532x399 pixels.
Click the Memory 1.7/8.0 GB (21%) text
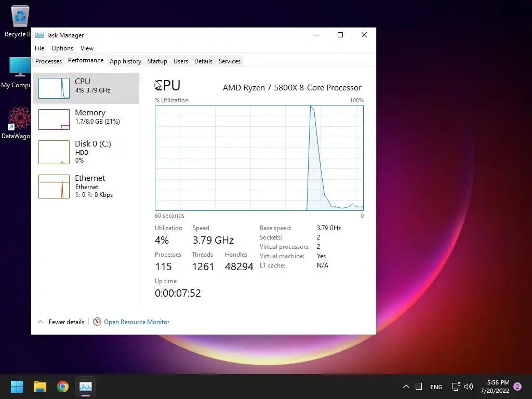click(x=97, y=122)
